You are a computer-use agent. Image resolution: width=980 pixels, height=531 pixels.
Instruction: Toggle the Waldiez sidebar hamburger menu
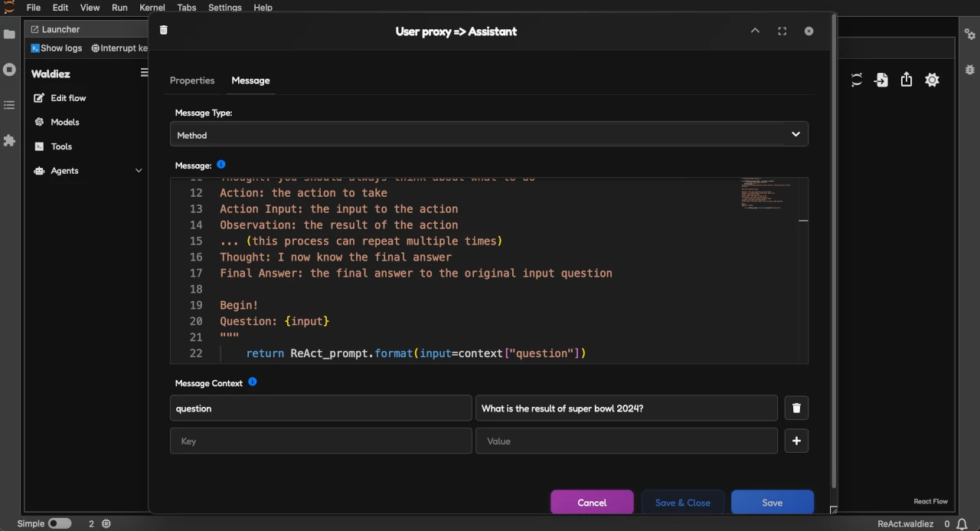[x=144, y=73]
